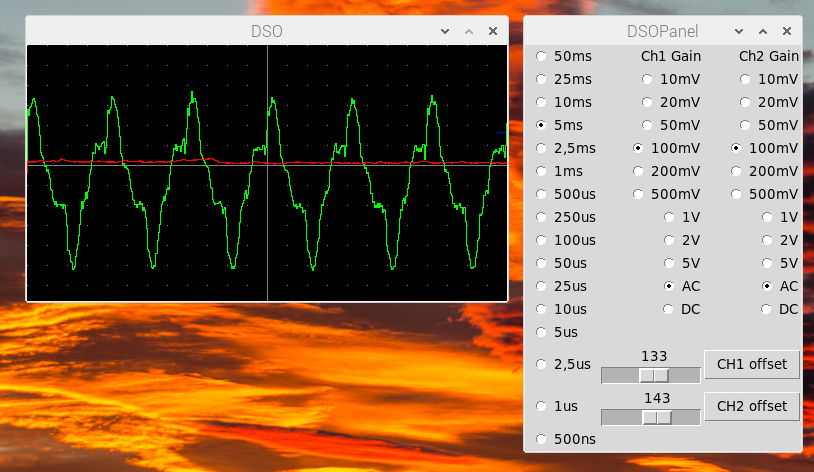Choose the 2,5ms timebase option
Viewport: 814px width, 472px height.
tap(565, 148)
